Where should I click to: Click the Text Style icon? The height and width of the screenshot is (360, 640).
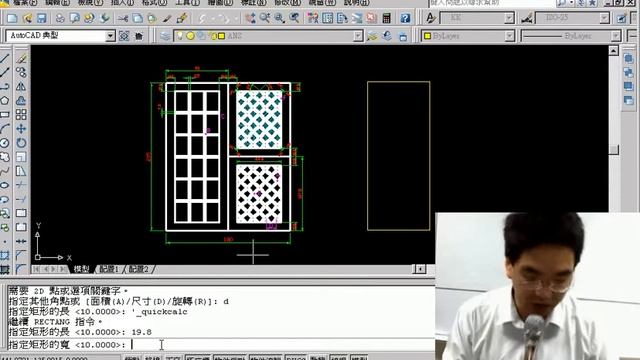[430, 18]
